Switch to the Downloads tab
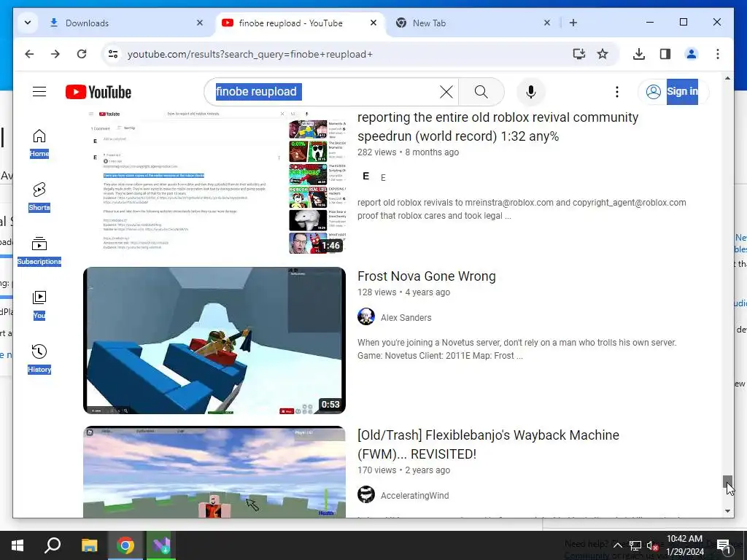The width and height of the screenshot is (747, 560). [x=124, y=23]
